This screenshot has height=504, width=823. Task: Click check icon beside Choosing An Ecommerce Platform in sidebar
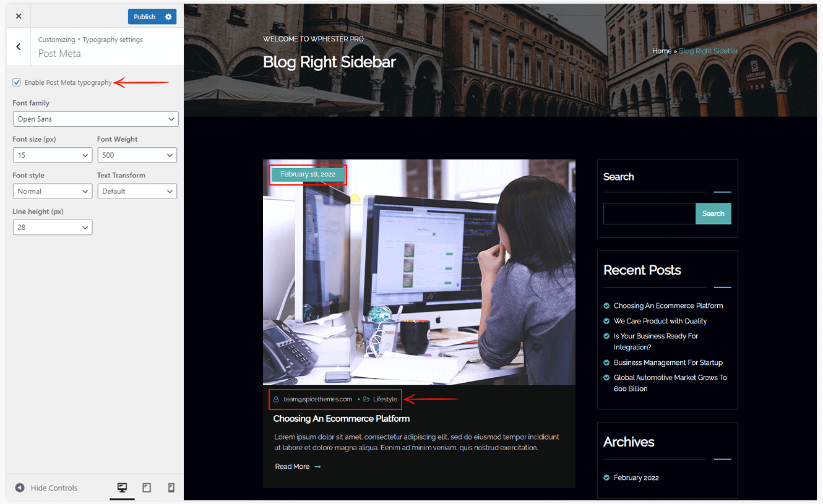[606, 305]
